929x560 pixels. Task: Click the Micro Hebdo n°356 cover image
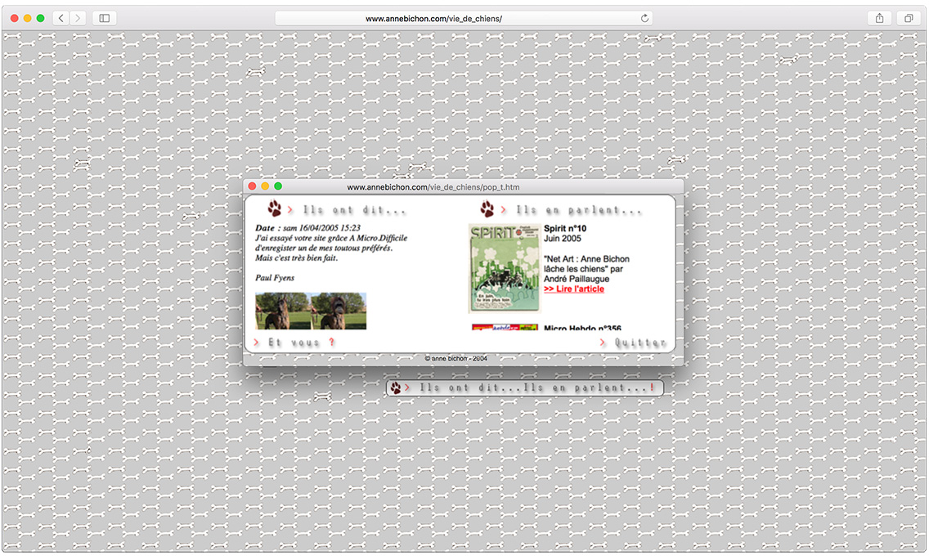point(505,327)
